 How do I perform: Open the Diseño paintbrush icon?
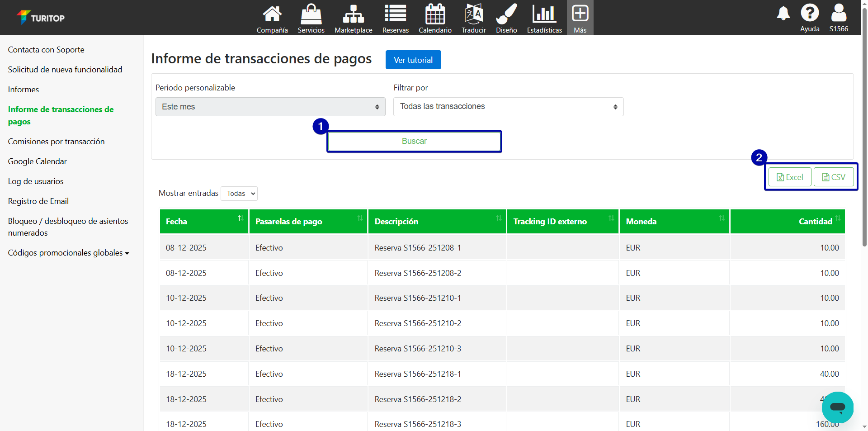(506, 14)
